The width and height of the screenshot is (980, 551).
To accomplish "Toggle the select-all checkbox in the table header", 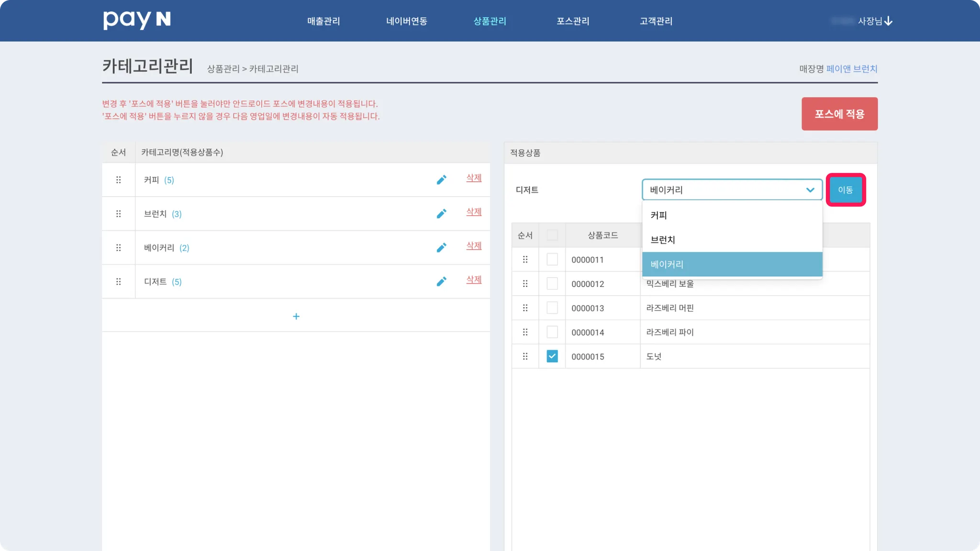I will [552, 235].
